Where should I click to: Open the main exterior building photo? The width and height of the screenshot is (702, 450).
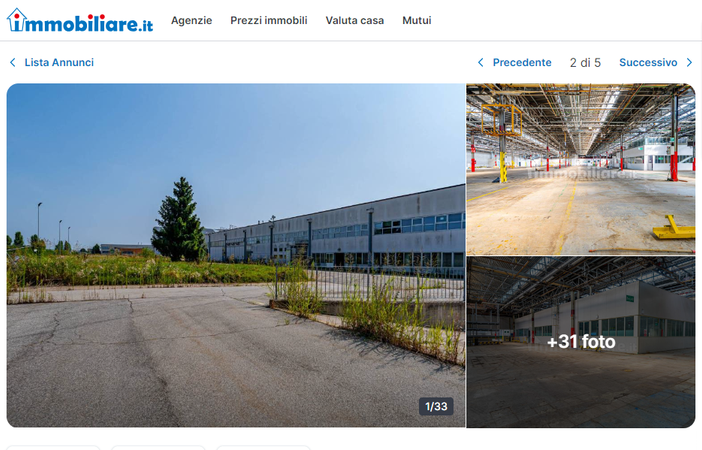236,255
